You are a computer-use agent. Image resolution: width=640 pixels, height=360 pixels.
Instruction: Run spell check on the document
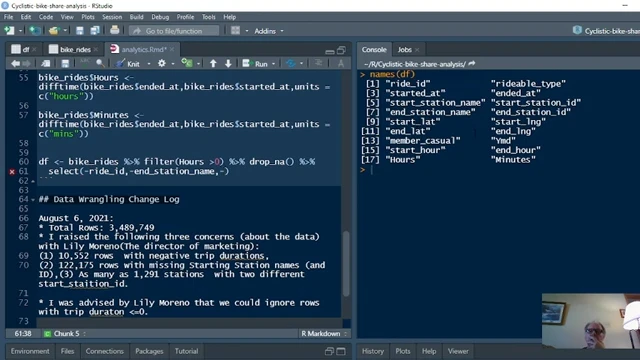[x=84, y=63]
